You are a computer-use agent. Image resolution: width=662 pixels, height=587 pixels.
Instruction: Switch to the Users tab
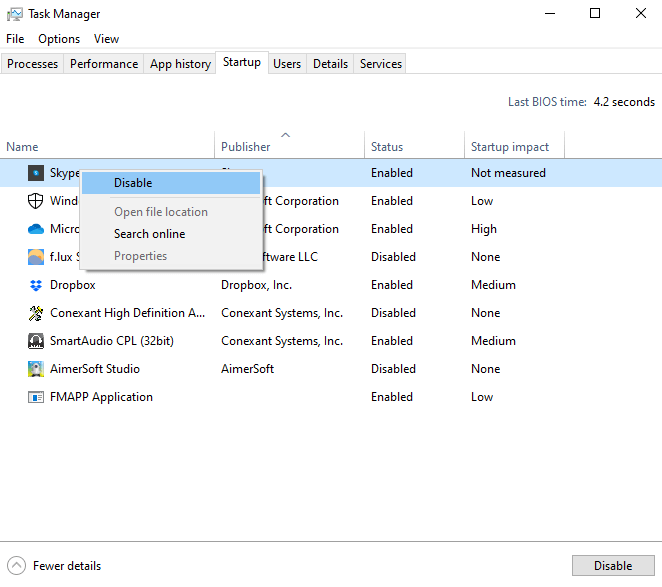tap(287, 64)
